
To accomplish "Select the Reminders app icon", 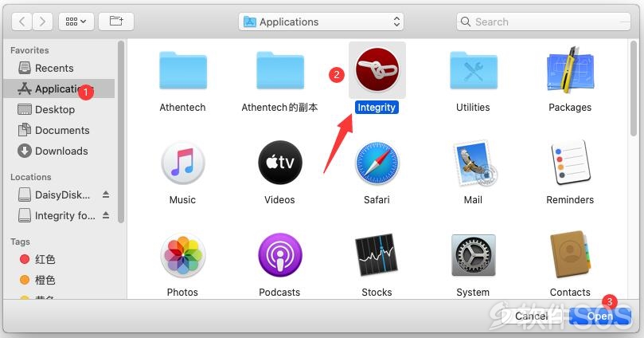I will point(570,163).
